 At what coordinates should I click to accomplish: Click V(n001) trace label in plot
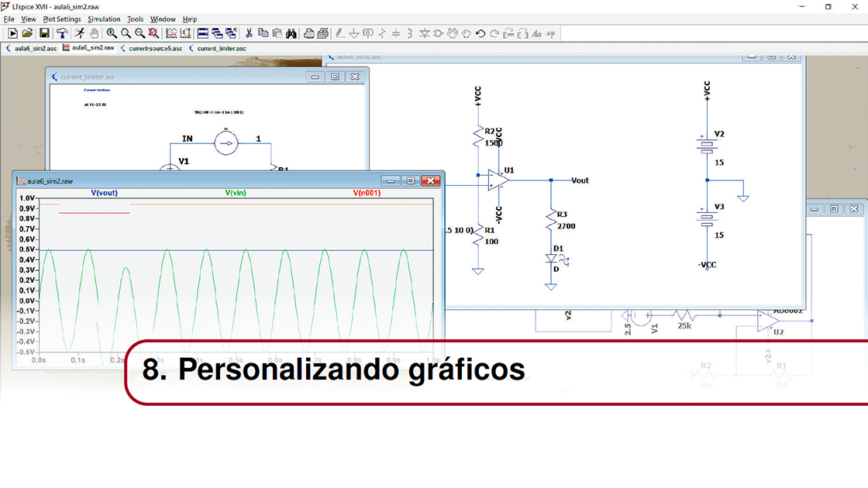(367, 193)
